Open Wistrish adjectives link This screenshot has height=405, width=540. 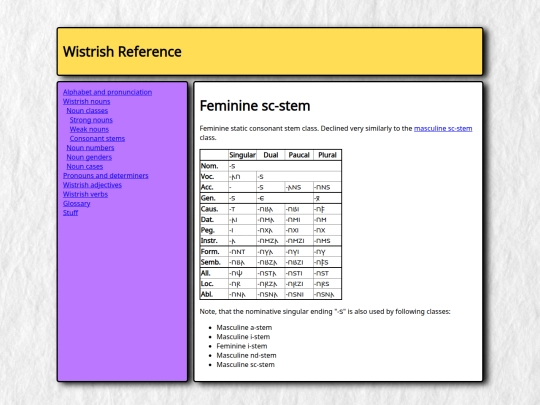click(92, 185)
